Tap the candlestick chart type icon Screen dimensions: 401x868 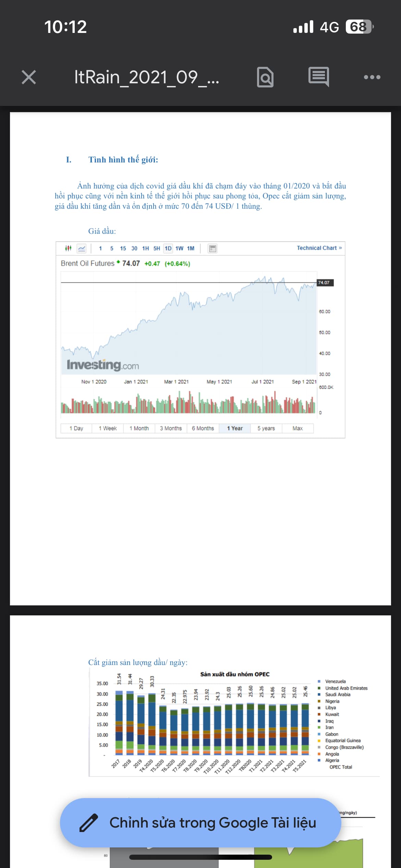click(x=68, y=248)
